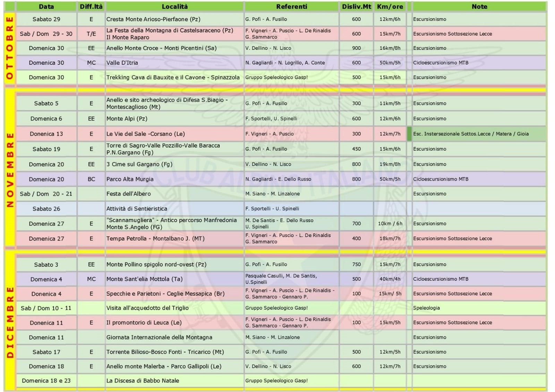Select the 'Sab / Dom 10 - 11' date cell
Image resolution: width=555 pixels, height=392 pixels.
coord(46,308)
